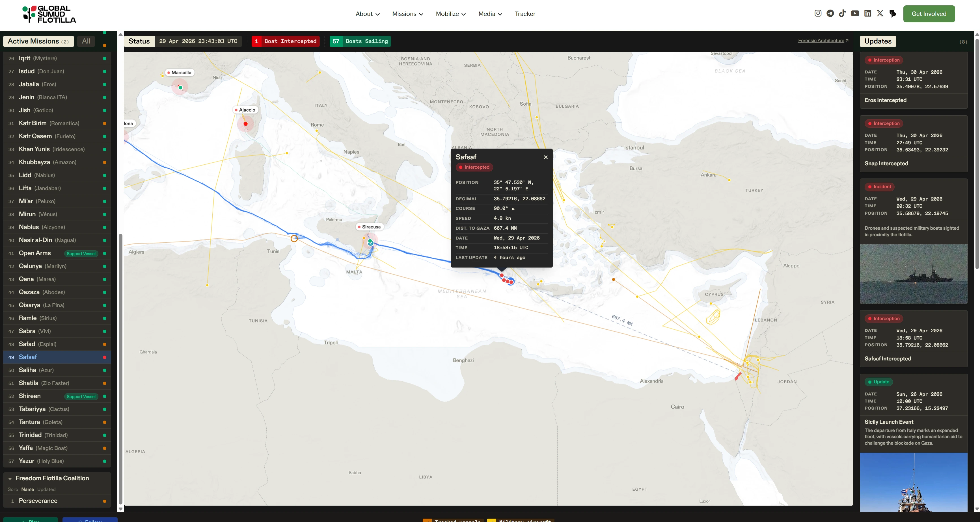Open the Forensic Architecture link
The height and width of the screenshot is (522, 980).
[823, 41]
